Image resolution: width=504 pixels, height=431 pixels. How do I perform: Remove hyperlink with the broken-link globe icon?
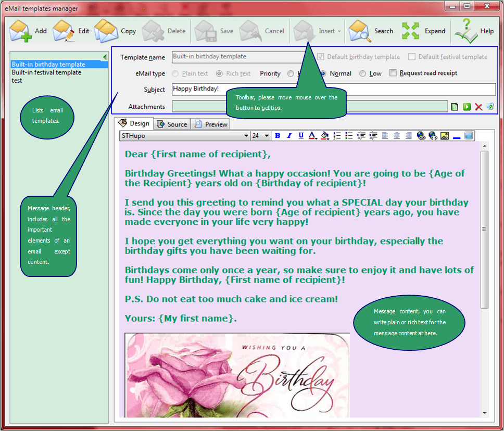coord(433,136)
